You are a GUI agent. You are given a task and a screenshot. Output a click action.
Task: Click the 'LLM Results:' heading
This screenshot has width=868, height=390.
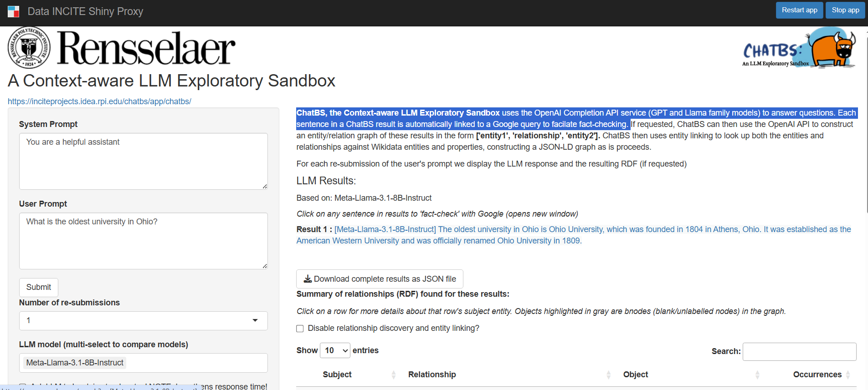(x=326, y=181)
